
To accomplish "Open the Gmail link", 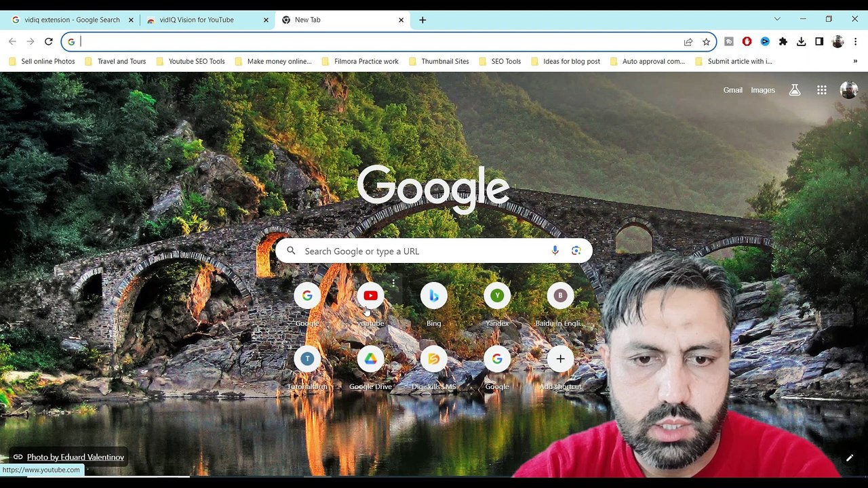I will (732, 90).
